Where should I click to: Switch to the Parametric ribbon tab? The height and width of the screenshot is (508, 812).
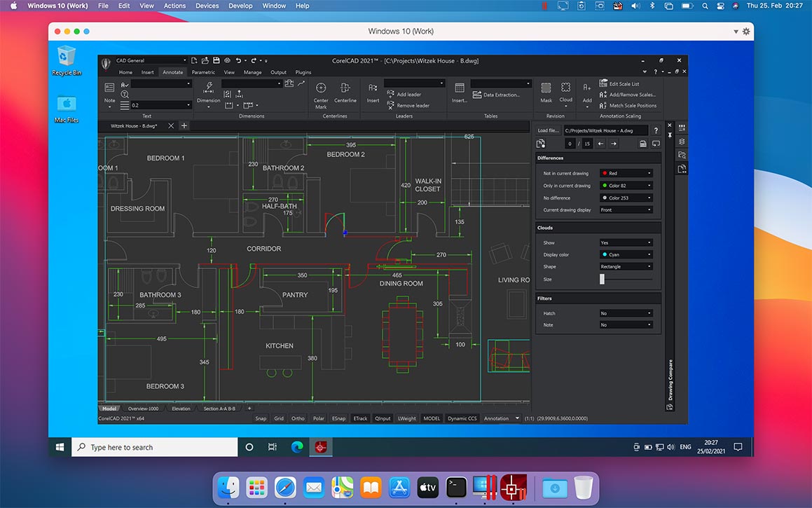pos(203,72)
